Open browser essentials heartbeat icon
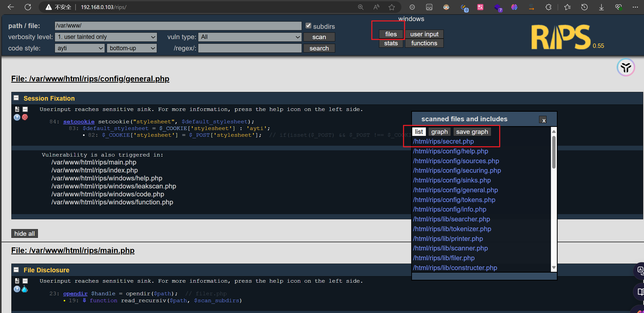The height and width of the screenshot is (313, 644). (x=618, y=7)
